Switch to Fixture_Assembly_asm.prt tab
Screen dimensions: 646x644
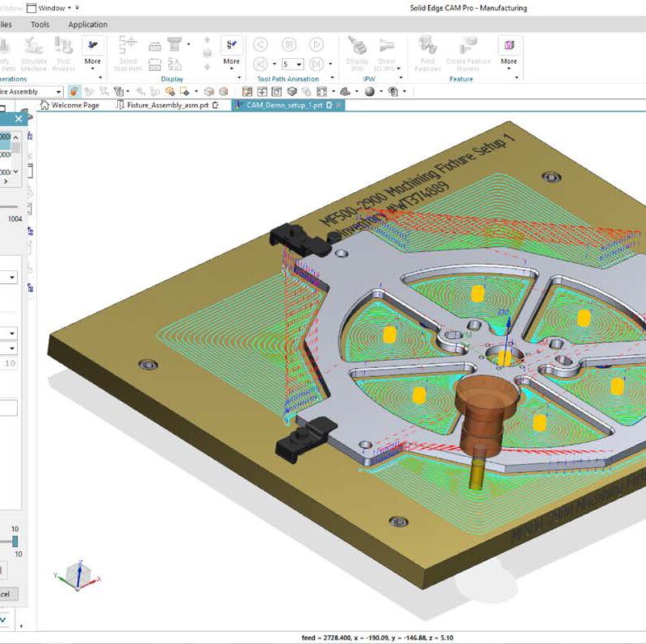(x=168, y=105)
